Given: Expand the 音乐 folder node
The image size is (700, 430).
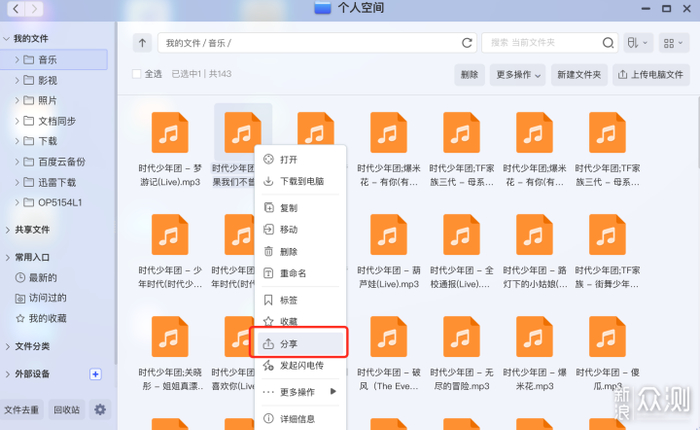Looking at the screenshot, I should [17, 59].
